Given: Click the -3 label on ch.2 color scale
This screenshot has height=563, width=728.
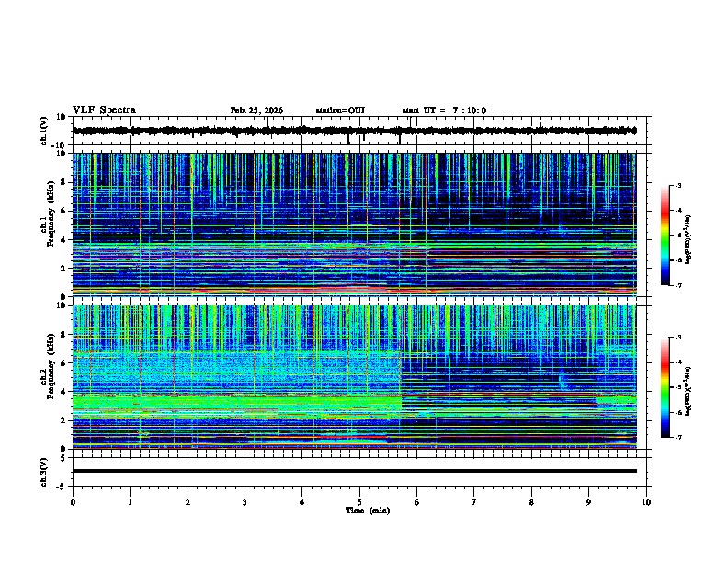Looking at the screenshot, I should 678,338.
